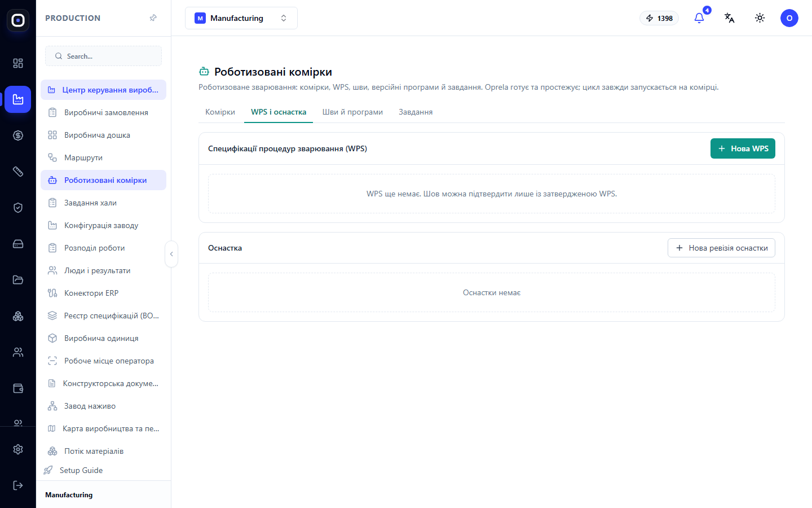The height and width of the screenshot is (508, 812).
Task: Open the shield check icon in the rail
Action: (18, 208)
